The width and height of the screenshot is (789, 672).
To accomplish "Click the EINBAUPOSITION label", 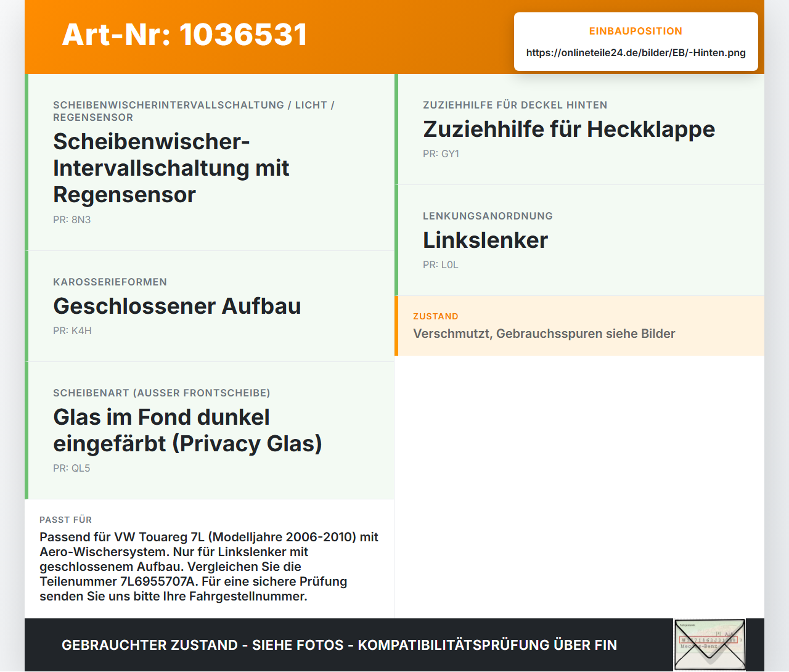I will 636,31.
